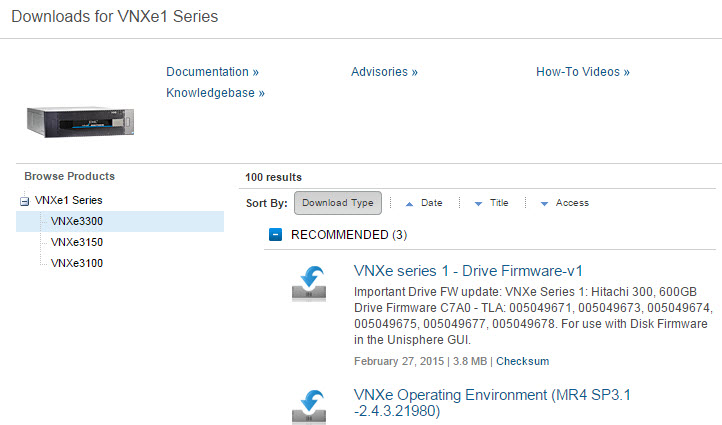This screenshot has height=425, width=722.
Task: Select VNXe3300 in product tree
Action: (x=77, y=221)
